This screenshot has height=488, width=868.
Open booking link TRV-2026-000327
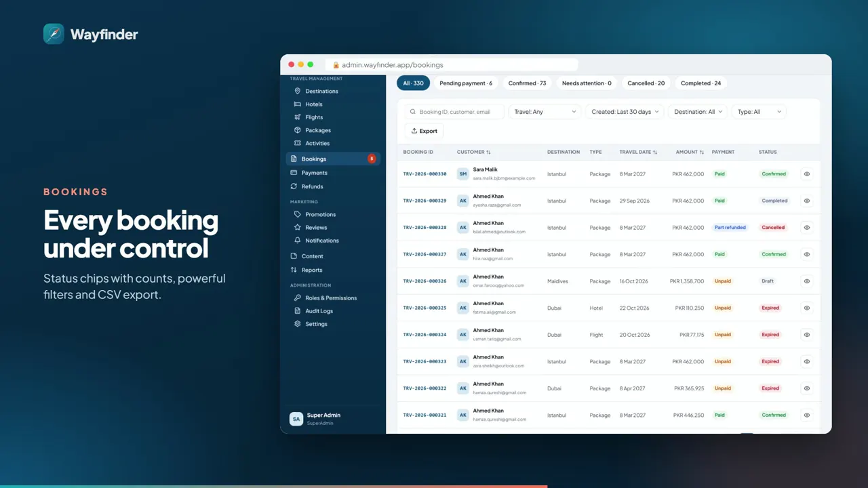click(425, 254)
